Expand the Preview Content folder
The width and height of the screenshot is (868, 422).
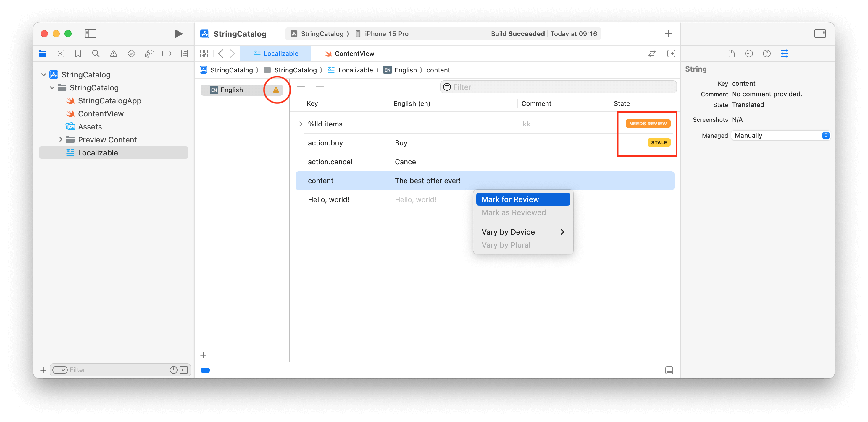[x=61, y=139]
